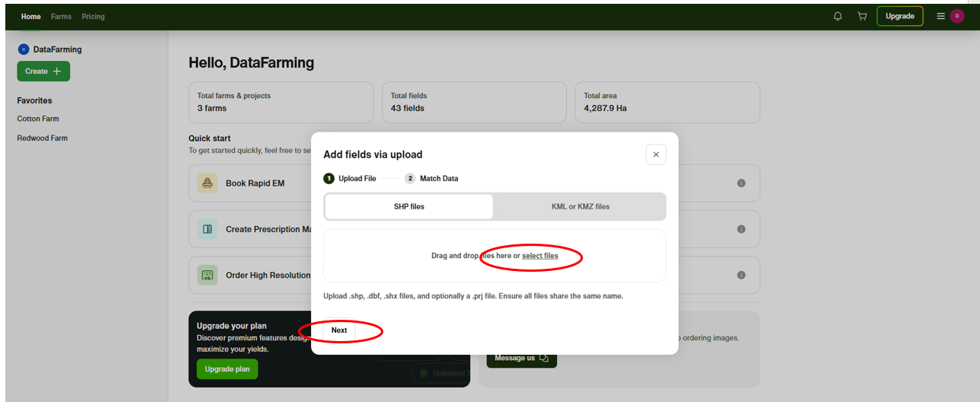
Task: Click the Order High Resolution icon
Action: point(207,275)
